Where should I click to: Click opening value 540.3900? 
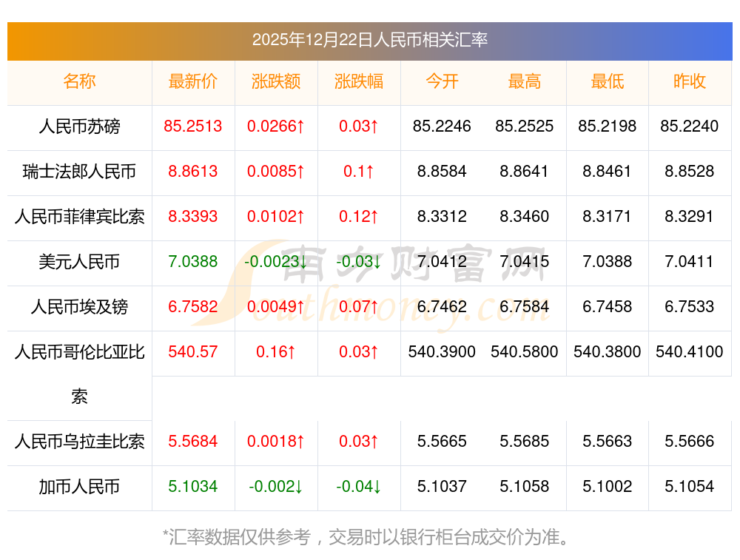click(x=442, y=351)
